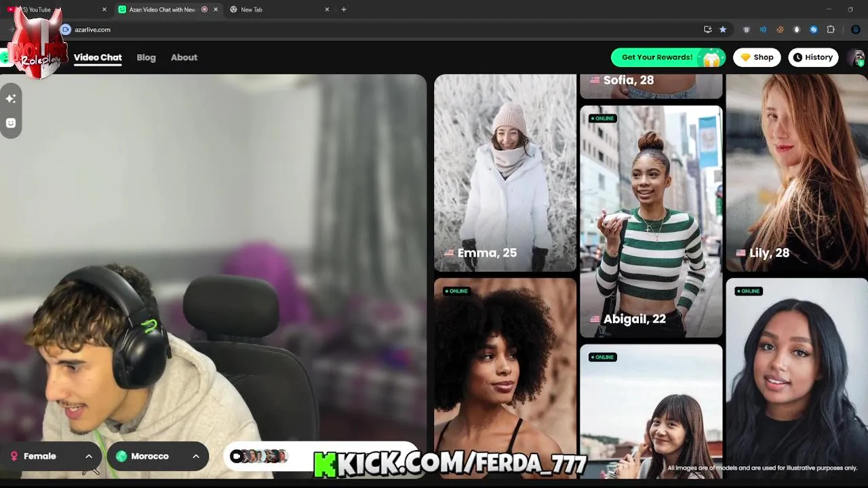Click the US flag beside Lily, 28
Viewport: 868px width, 488px height.
[x=741, y=253]
